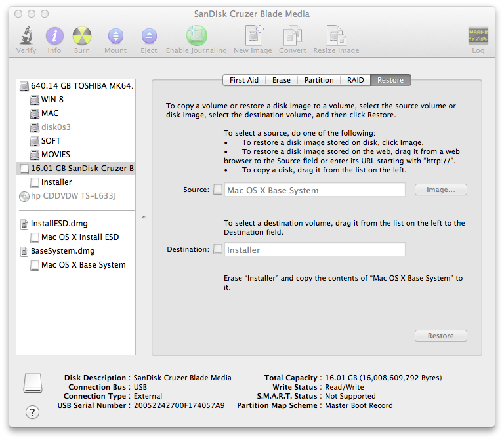Screen dimensions: 504x440
Task: Switch to the Partition tab
Action: (x=319, y=80)
